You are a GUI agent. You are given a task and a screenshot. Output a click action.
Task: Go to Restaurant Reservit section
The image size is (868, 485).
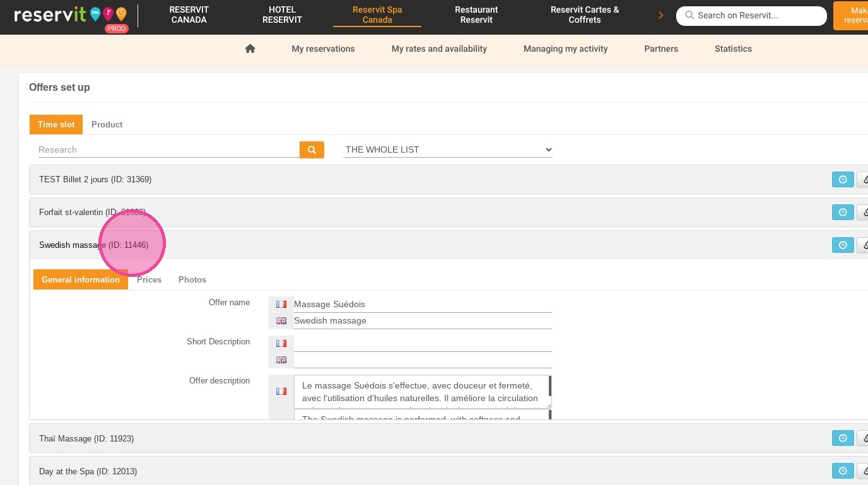click(x=476, y=15)
